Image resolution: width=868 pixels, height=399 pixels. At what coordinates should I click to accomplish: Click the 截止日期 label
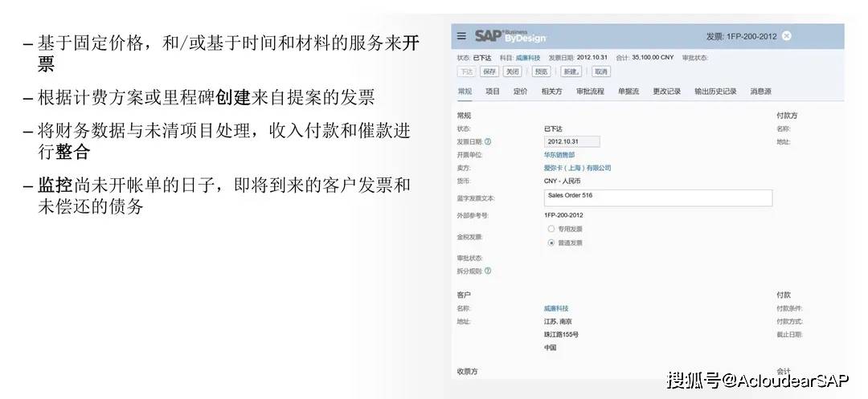tap(789, 335)
